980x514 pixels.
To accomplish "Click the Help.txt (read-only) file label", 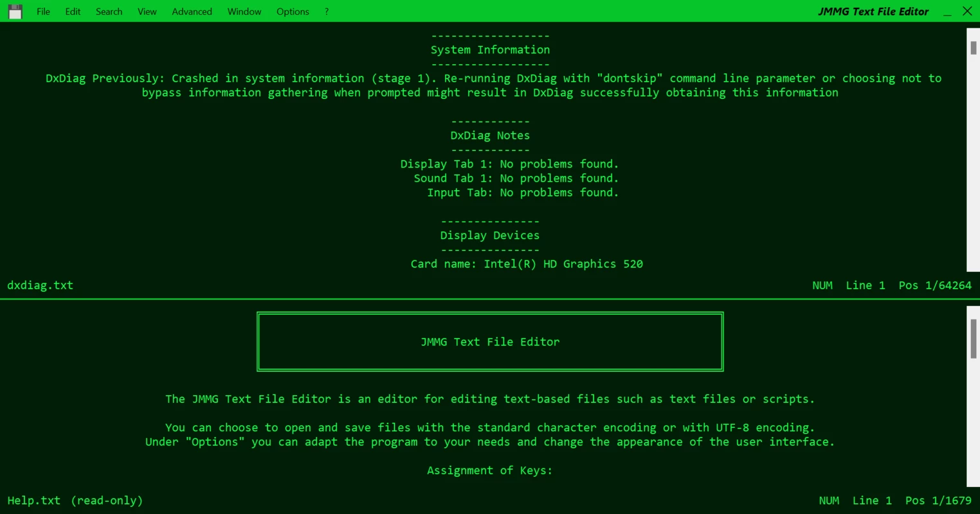I will click(75, 501).
